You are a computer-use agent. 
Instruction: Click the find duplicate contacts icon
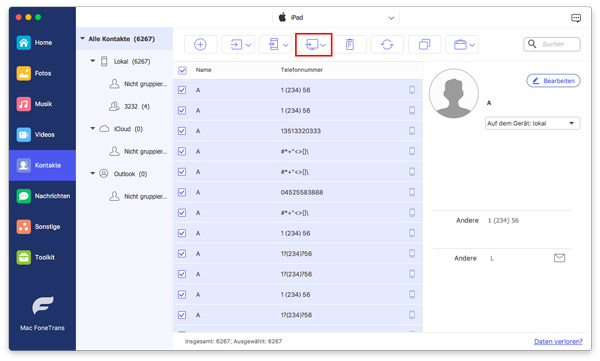point(424,44)
